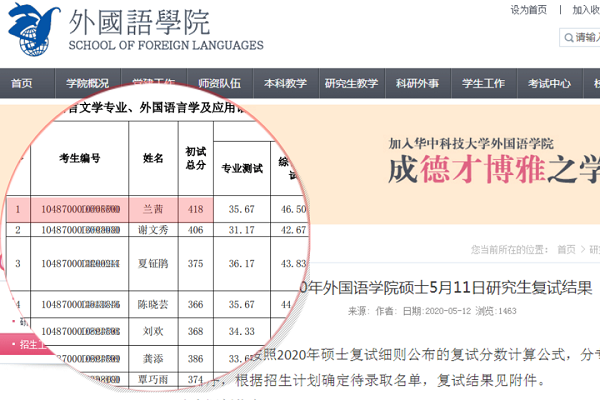600x400 pixels.
Task: Click the 初试总分 column header
Action: point(196,158)
